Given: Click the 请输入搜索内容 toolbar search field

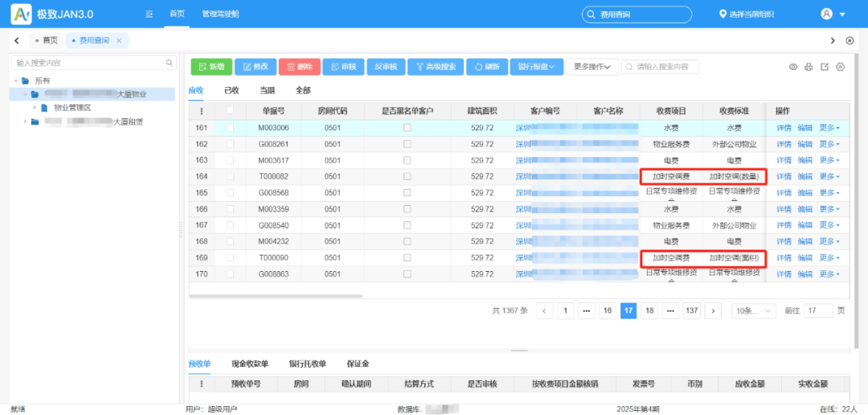Looking at the screenshot, I should [x=661, y=67].
